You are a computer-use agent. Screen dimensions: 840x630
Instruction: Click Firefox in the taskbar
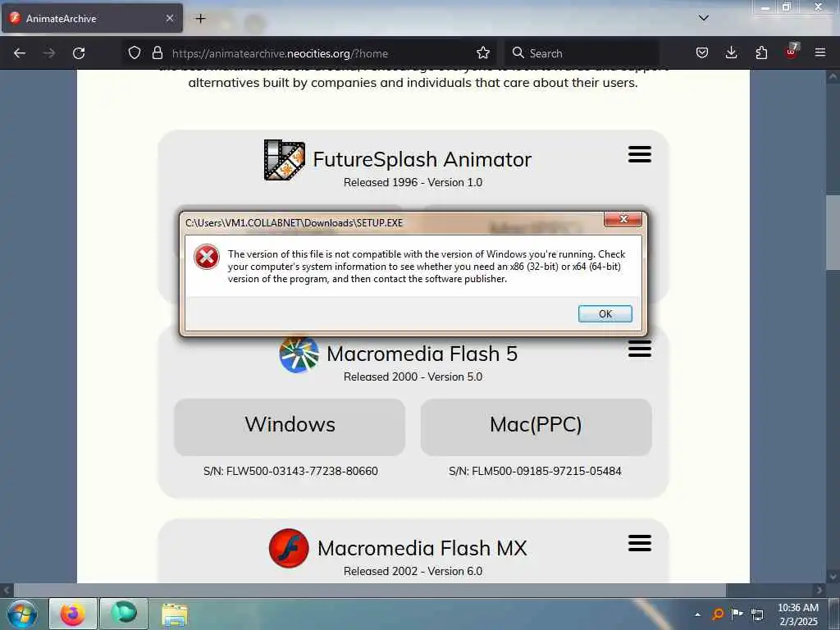[73, 614]
